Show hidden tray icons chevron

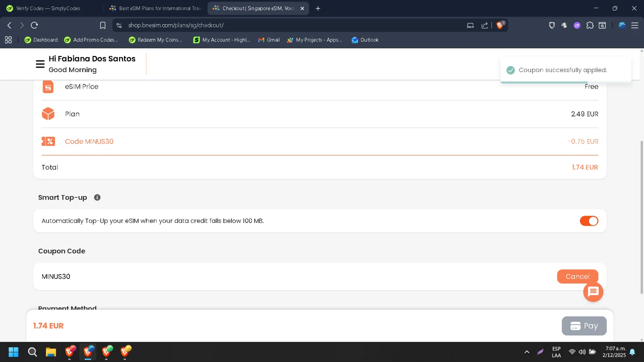point(527,352)
